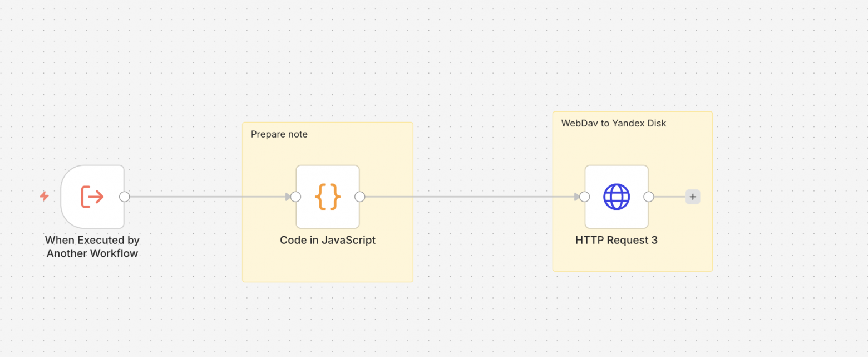Select connection line between Code and HTTP Request
868x357 pixels.
tap(473, 197)
